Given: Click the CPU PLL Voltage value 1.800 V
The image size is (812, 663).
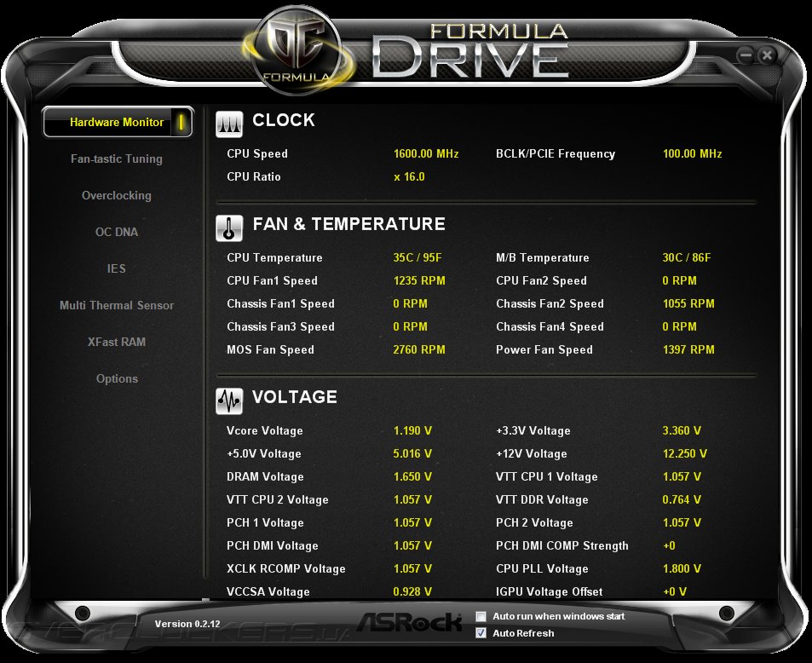Looking at the screenshot, I should coord(682,568).
